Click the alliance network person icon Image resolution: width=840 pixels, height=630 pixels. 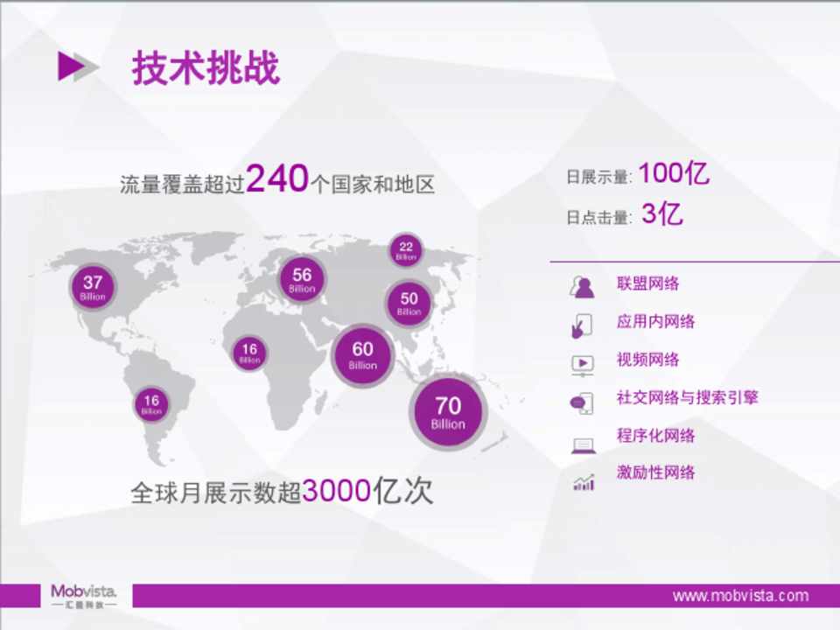click(582, 287)
